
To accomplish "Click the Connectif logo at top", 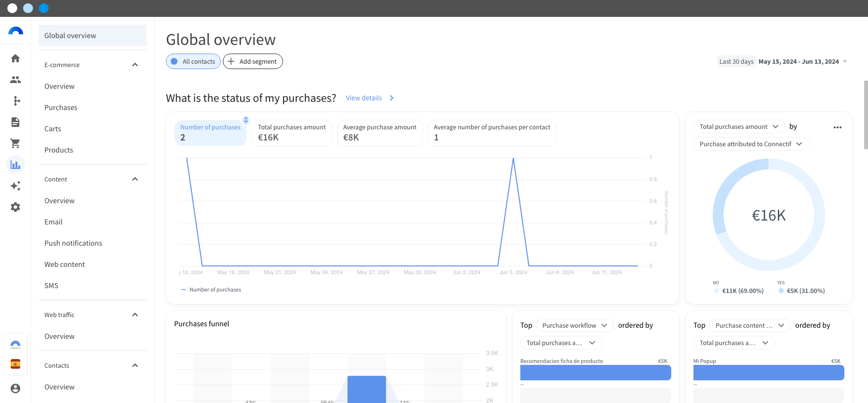I will [15, 31].
